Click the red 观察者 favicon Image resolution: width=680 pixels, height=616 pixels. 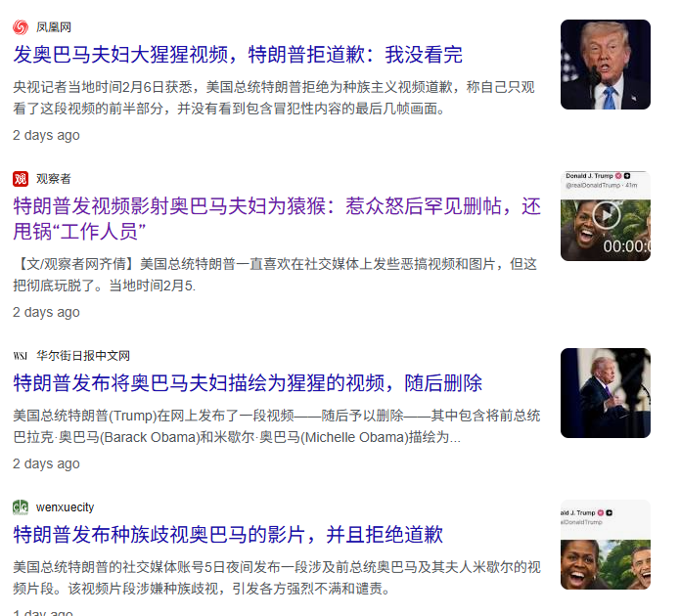(x=21, y=179)
